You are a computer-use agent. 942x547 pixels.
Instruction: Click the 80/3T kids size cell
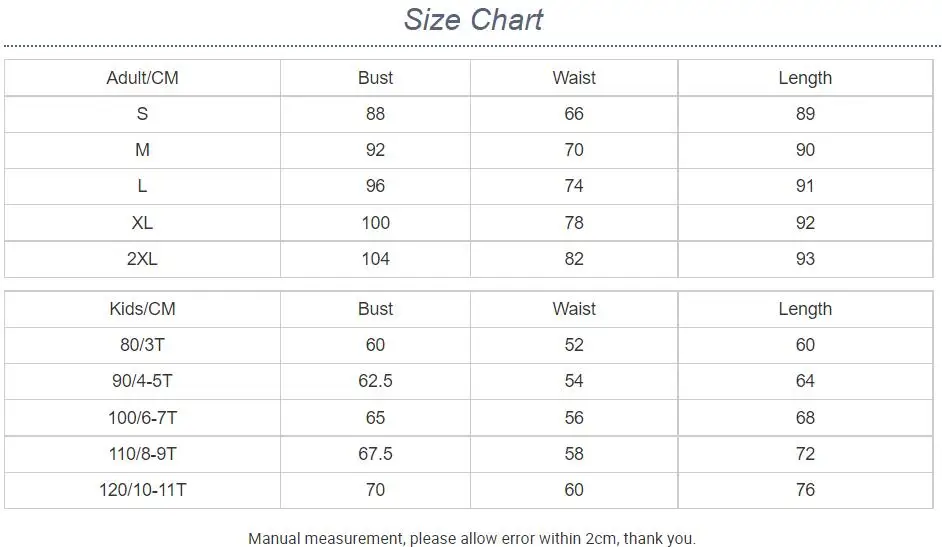click(142, 345)
